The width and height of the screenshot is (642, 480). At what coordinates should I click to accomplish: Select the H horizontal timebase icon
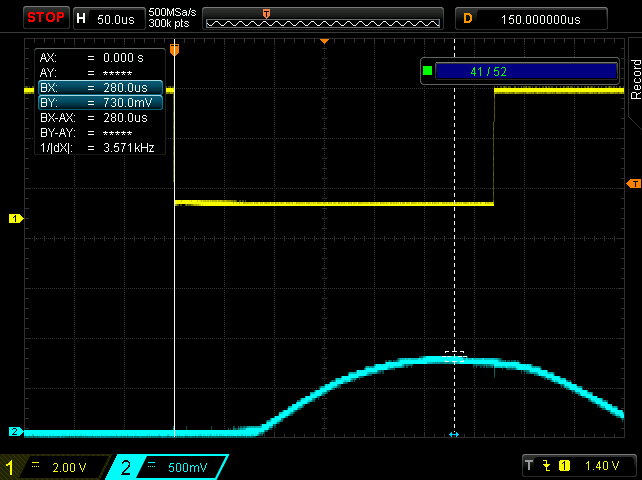pyautogui.click(x=81, y=18)
